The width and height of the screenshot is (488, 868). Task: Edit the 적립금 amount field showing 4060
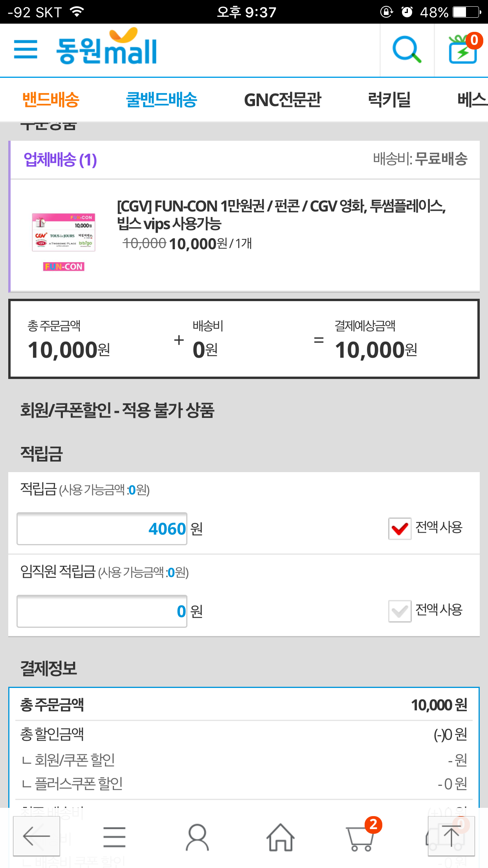(x=102, y=529)
